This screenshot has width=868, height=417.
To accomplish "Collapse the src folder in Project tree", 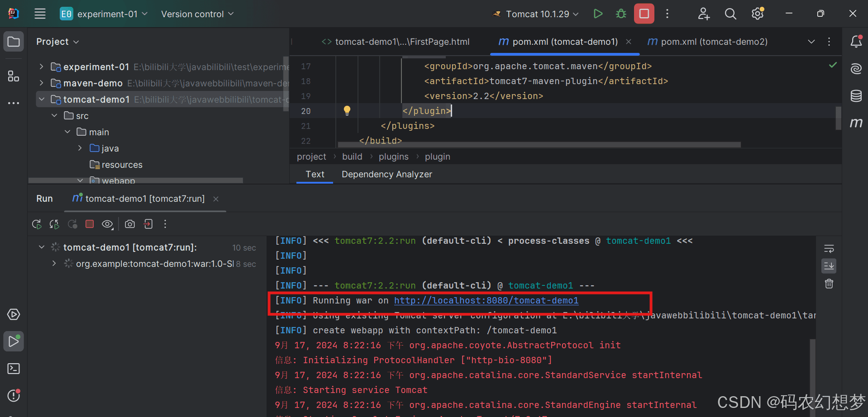I will click(54, 116).
